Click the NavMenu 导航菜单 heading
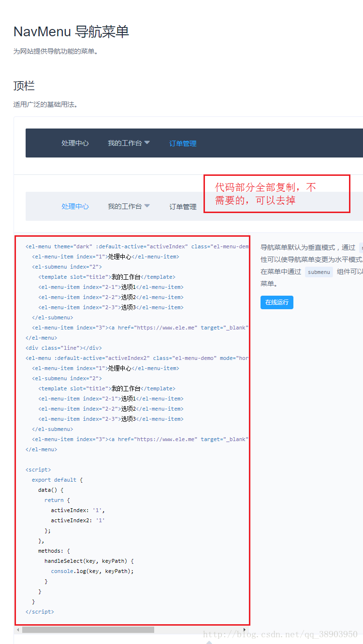The image size is (363, 644). tap(71, 32)
